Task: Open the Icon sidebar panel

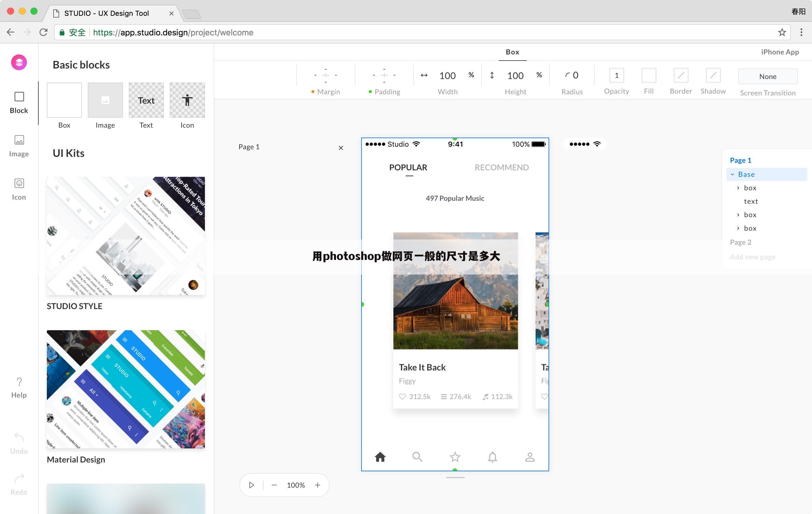Action: coord(19,184)
